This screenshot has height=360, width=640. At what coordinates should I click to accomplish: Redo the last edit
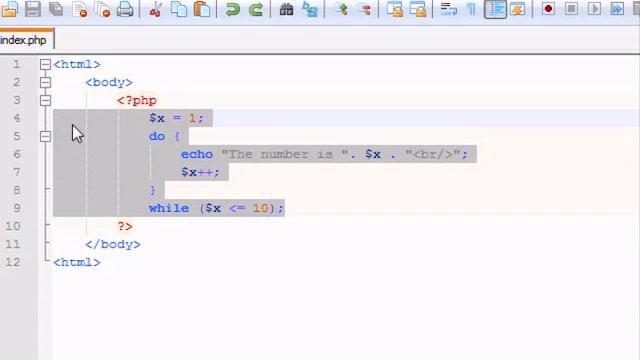pyautogui.click(x=256, y=9)
